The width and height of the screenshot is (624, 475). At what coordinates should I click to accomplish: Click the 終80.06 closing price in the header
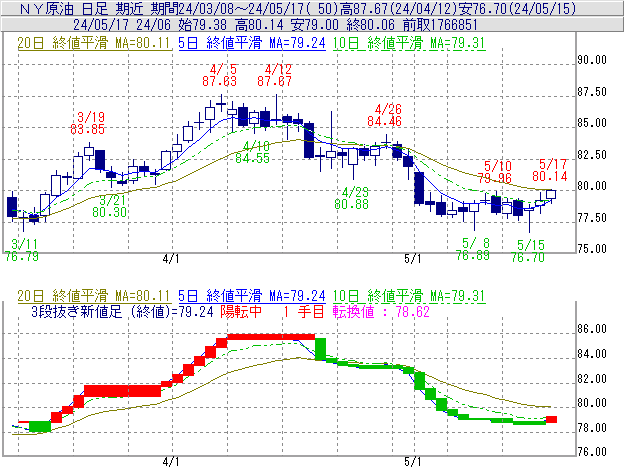coord(371,25)
